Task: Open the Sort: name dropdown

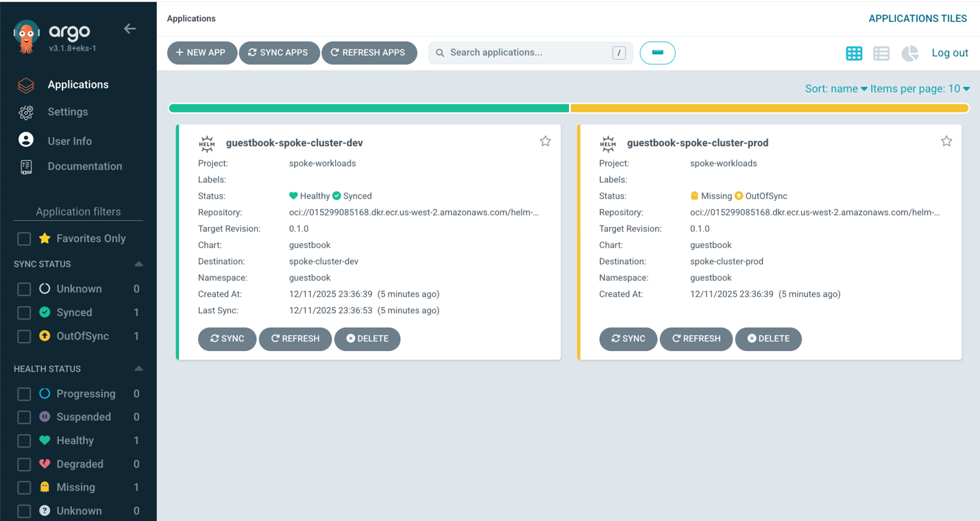Action: pos(836,88)
